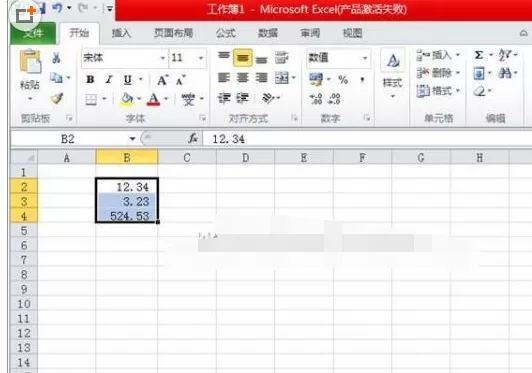Align text to bottom of cell
This screenshot has height=373, width=532.
(x=261, y=59)
